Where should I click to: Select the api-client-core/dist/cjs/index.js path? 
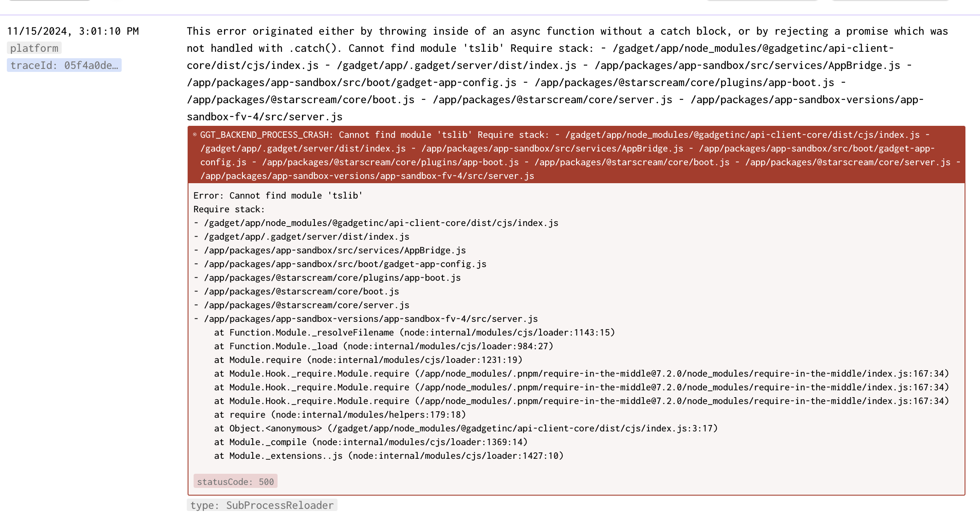tap(380, 223)
